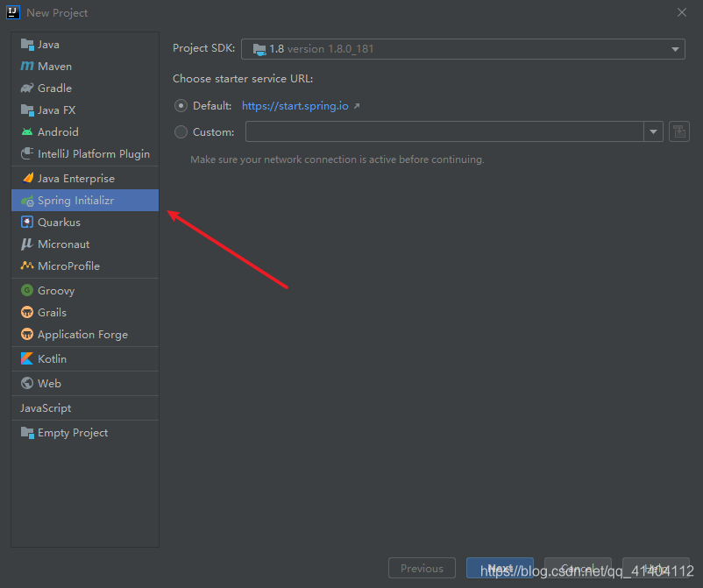The width and height of the screenshot is (703, 588).
Task: Select the Custom starter URL radio button
Action: 181,131
